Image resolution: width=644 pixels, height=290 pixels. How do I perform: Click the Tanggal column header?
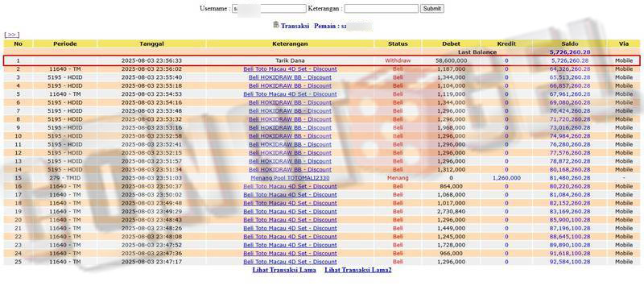point(151,43)
